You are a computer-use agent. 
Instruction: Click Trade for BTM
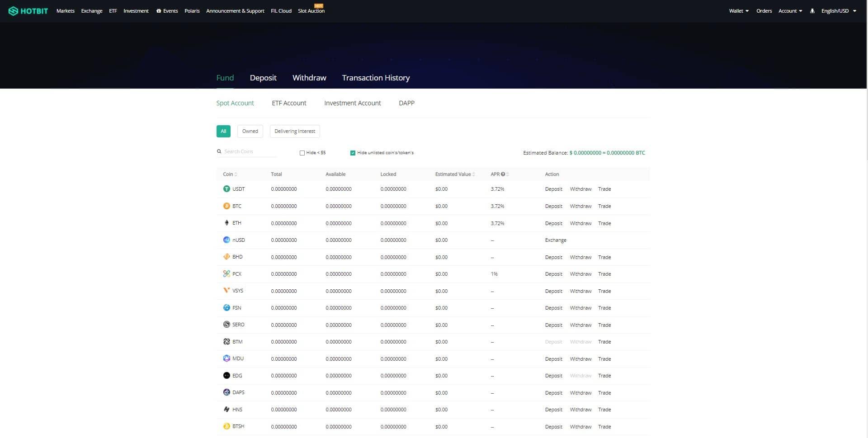pyautogui.click(x=604, y=342)
